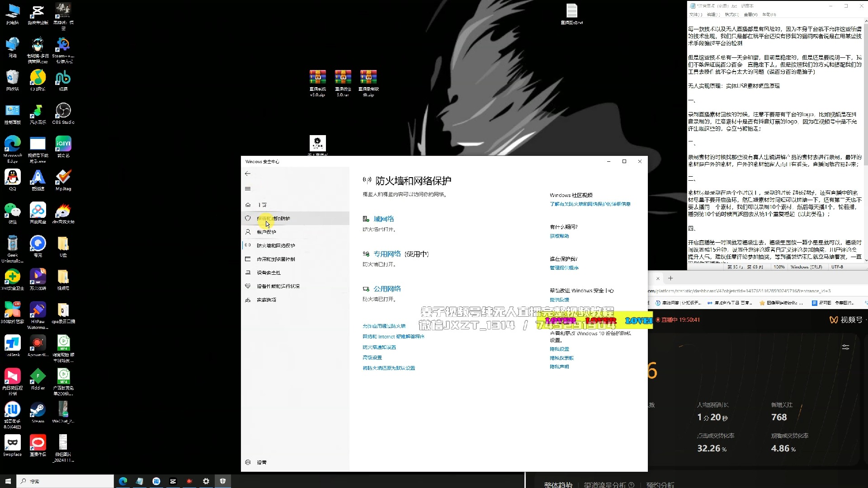Viewport: 868px width, 488px height.
Task: Open 域网络 firewall settings
Action: point(383,219)
